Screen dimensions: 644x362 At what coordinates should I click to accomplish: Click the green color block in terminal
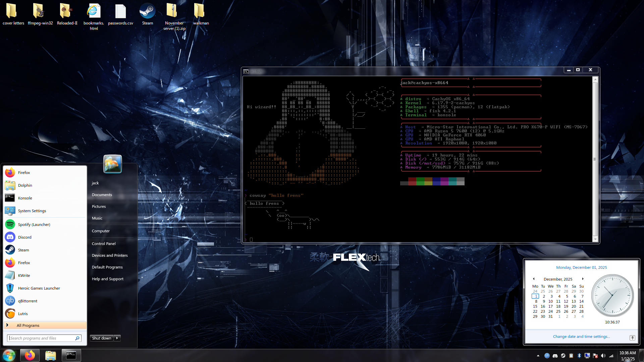pyautogui.click(x=420, y=181)
